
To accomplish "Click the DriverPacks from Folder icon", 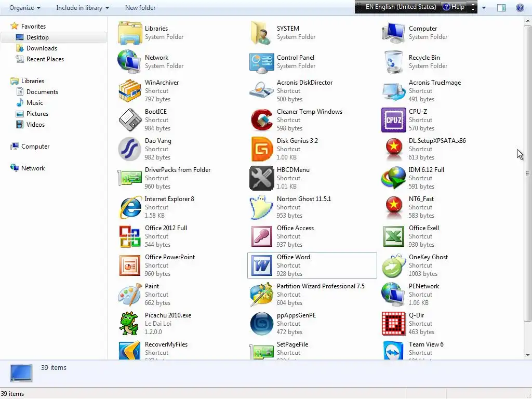I will click(129, 178).
